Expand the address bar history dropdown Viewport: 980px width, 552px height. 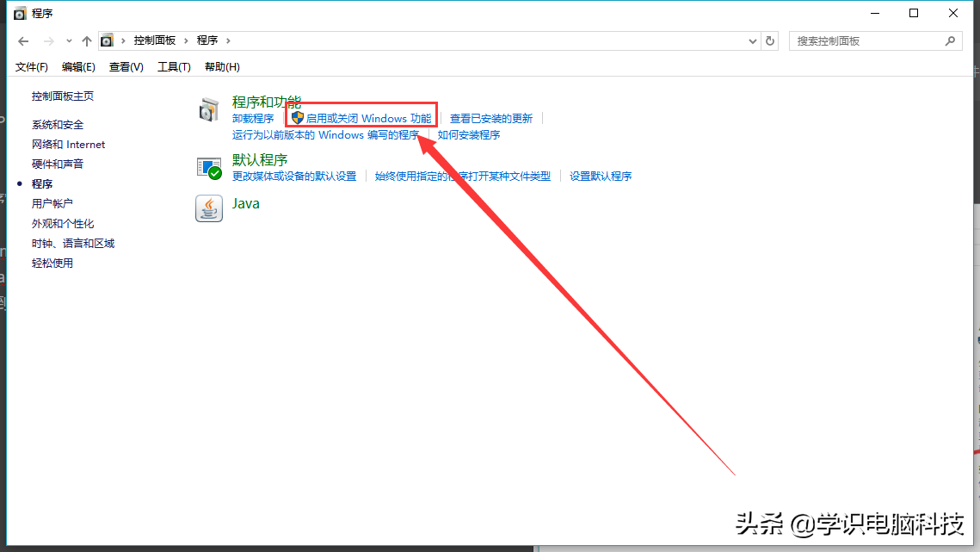[753, 40]
